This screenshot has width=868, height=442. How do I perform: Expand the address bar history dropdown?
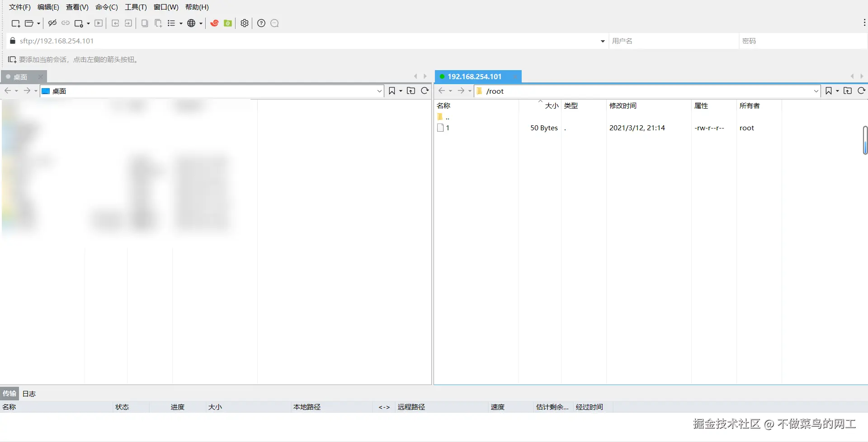coord(603,41)
